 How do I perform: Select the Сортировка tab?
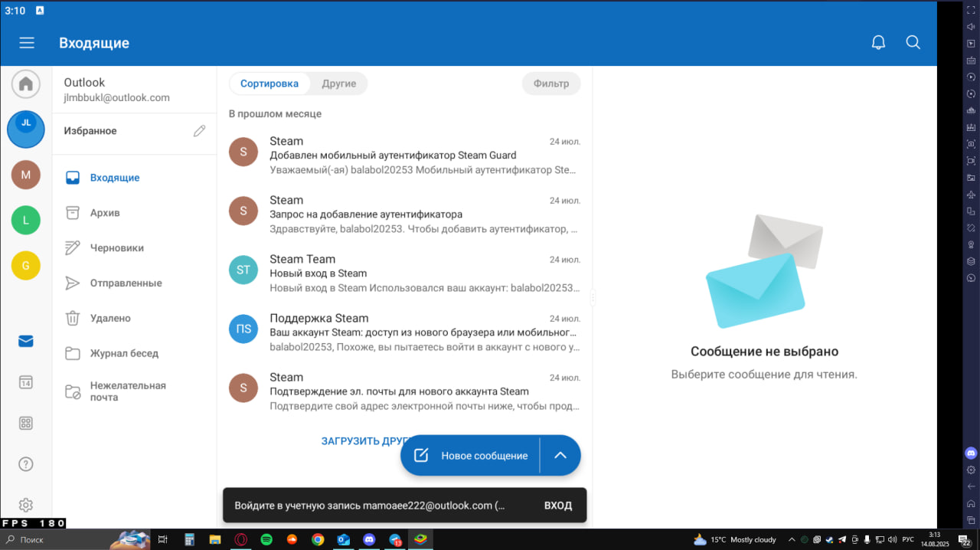pos(269,83)
